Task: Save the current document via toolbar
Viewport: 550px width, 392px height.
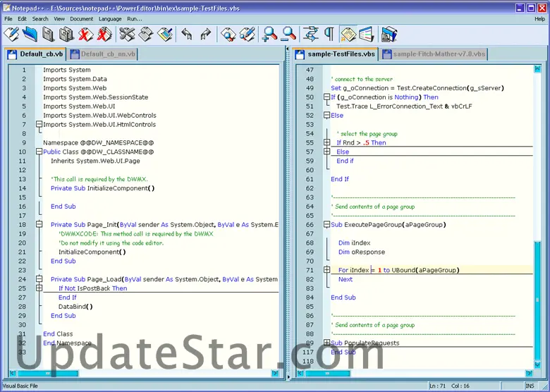Action: 48,34
